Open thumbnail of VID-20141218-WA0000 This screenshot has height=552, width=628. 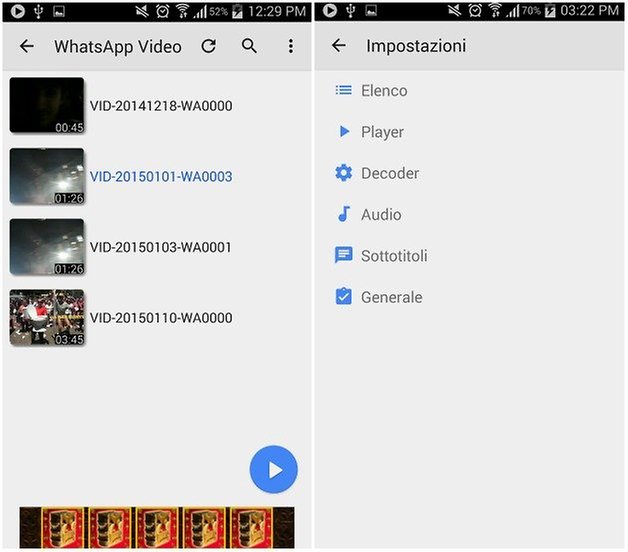click(x=47, y=105)
